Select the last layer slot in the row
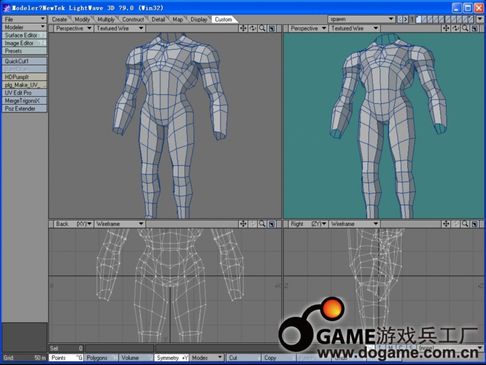The image size is (486, 365). tap(471, 19)
